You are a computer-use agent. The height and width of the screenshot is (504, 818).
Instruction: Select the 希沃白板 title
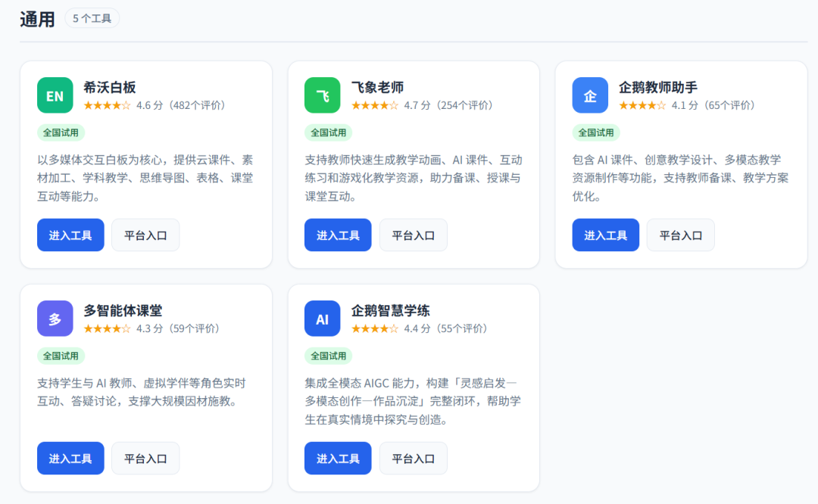110,88
